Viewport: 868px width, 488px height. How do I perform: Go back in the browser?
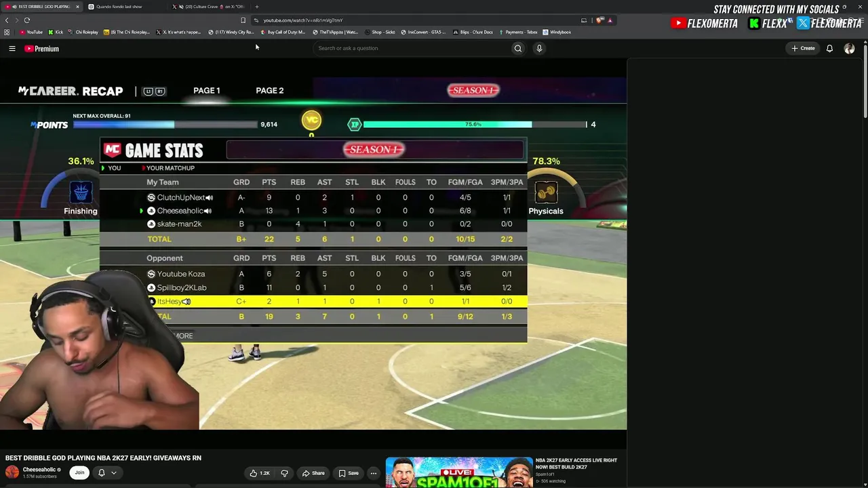point(7,20)
